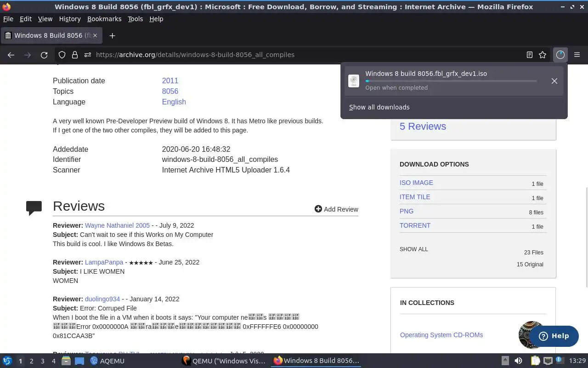Click the floating Help button
This screenshot has height=368, width=588.
pyautogui.click(x=554, y=336)
